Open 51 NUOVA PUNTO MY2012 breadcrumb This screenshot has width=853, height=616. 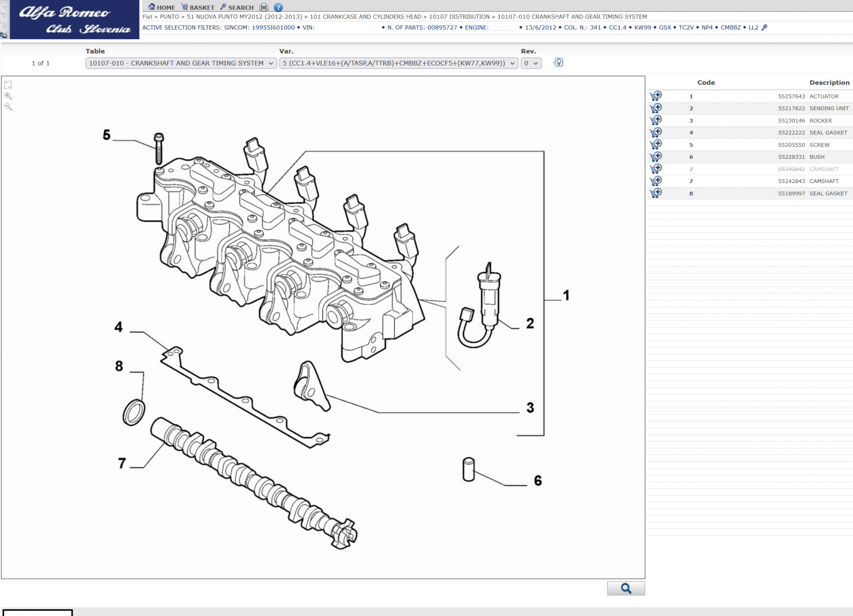pos(244,17)
